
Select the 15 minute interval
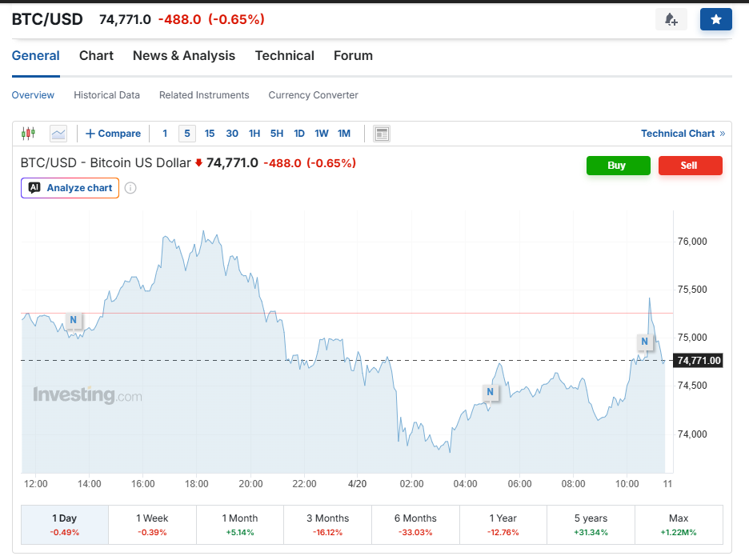pyautogui.click(x=210, y=134)
